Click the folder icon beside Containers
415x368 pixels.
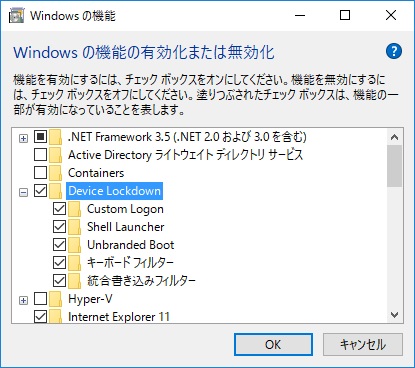click(56, 173)
